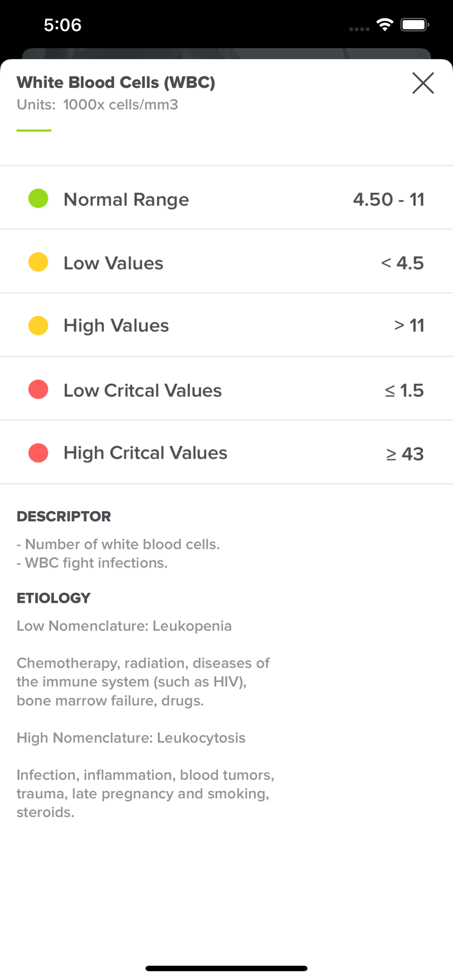Screen dimensions: 453x980
Task: Tap the green underline tab indicator
Action: [34, 130]
